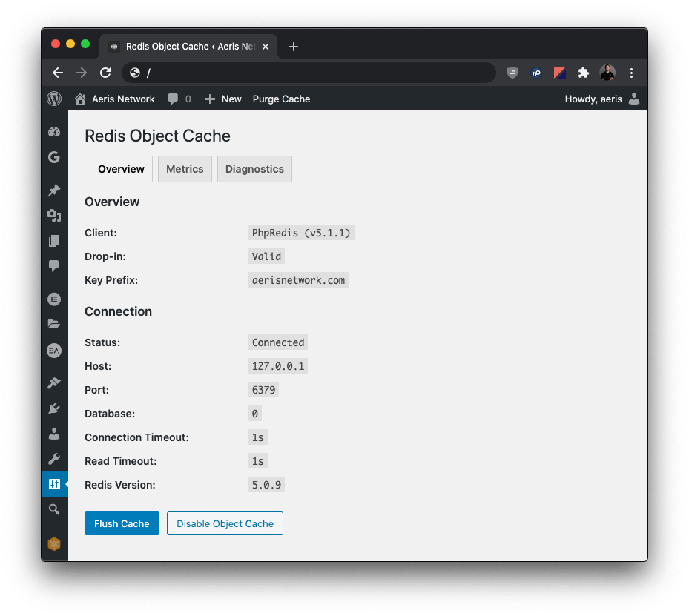689x616 pixels.
Task: Click the highlighted Redis sidebar icon
Action: pos(53,483)
